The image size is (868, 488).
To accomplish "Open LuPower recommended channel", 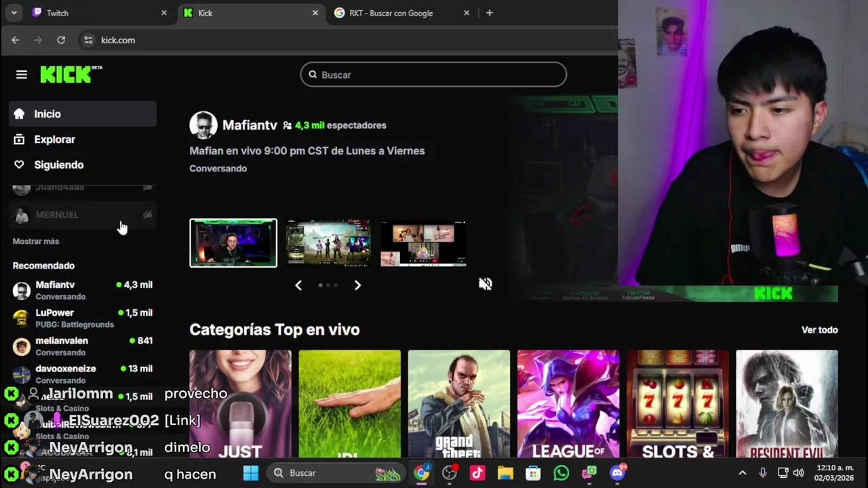I will (x=83, y=318).
